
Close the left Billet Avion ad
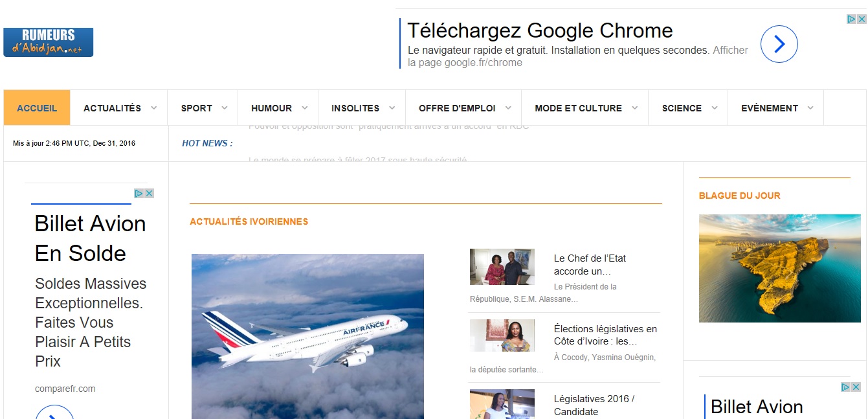tap(149, 193)
